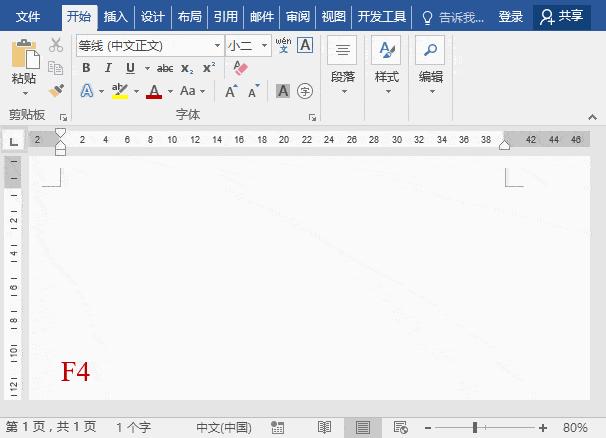Collapse the ribbon with the arrow
This screenshot has height=438, width=606.
[592, 117]
